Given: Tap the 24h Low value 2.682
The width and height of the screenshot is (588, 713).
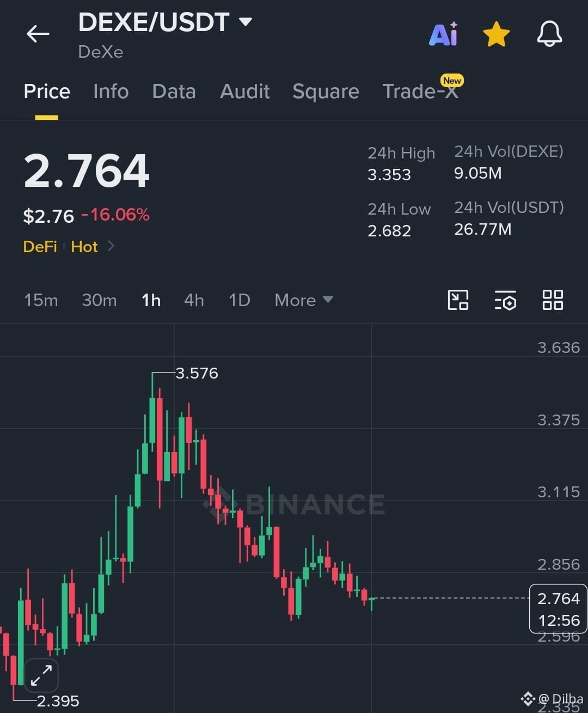Looking at the screenshot, I should pyautogui.click(x=389, y=230).
